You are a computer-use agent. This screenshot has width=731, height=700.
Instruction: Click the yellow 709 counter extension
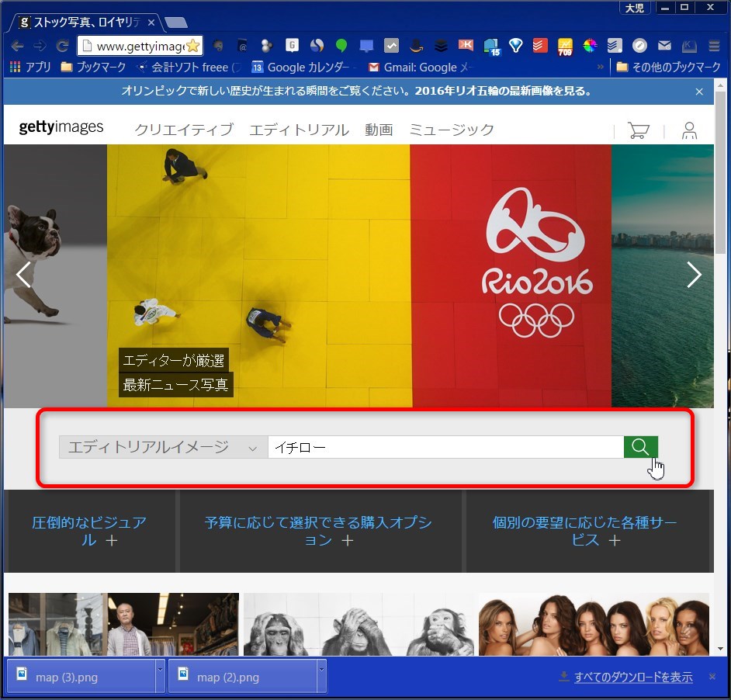click(565, 46)
